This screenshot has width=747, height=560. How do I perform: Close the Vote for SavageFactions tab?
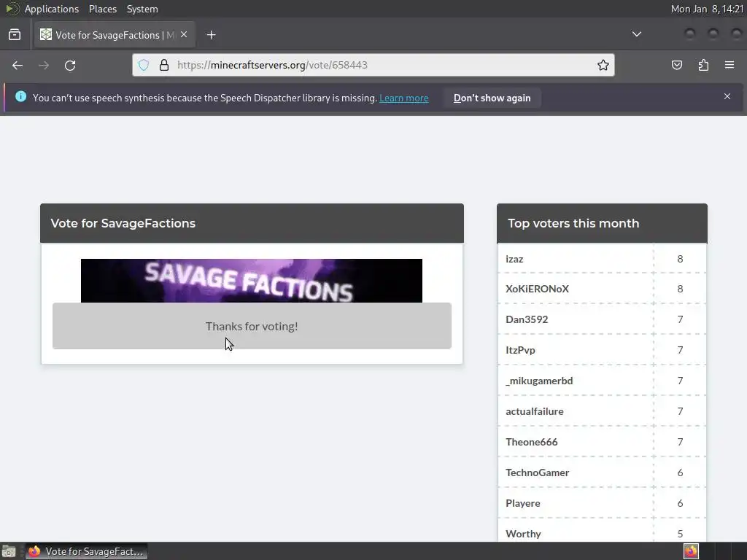point(184,35)
